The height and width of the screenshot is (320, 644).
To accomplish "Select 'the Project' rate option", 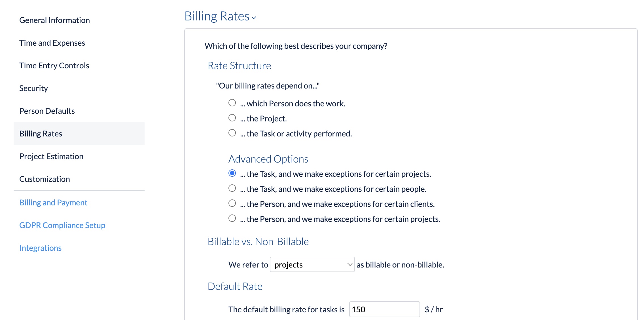I will (x=232, y=118).
